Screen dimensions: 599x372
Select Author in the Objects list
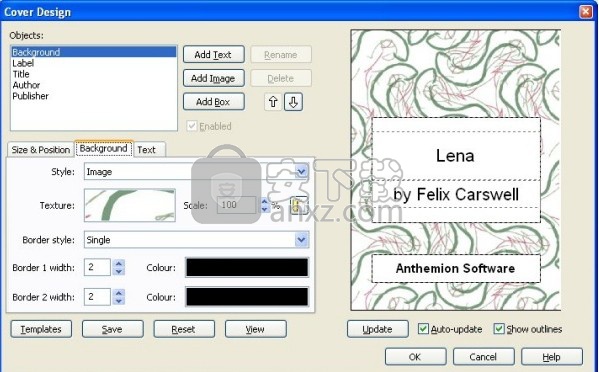(x=94, y=85)
